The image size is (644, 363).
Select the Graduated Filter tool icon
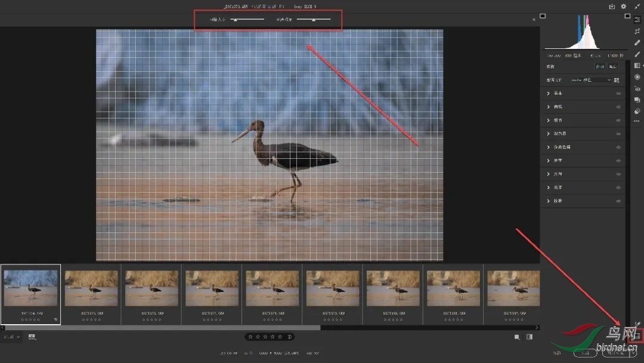click(637, 66)
